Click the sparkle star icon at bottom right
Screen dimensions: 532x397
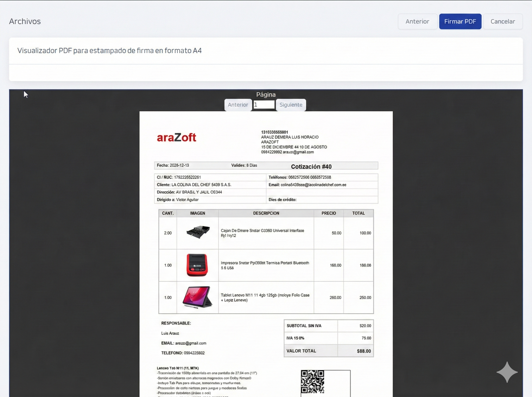point(507,372)
